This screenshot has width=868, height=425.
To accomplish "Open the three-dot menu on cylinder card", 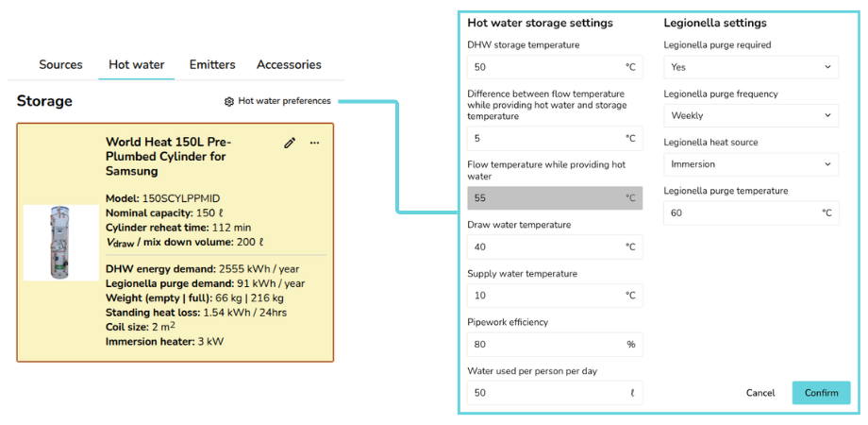I will (315, 143).
